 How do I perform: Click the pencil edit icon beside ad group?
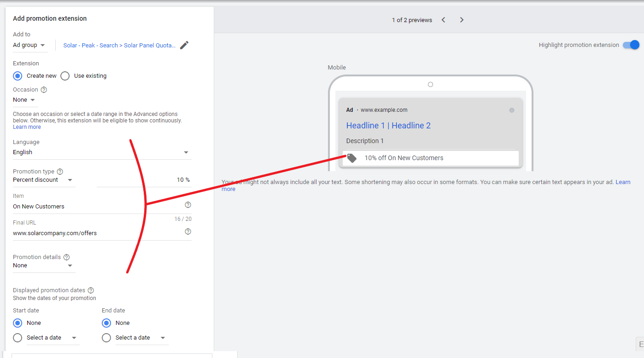(184, 45)
